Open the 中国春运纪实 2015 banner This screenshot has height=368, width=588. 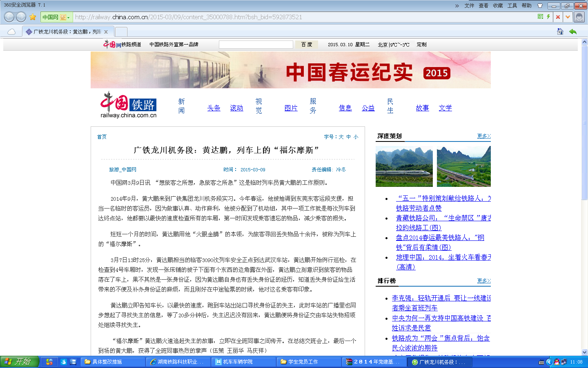[290, 70]
